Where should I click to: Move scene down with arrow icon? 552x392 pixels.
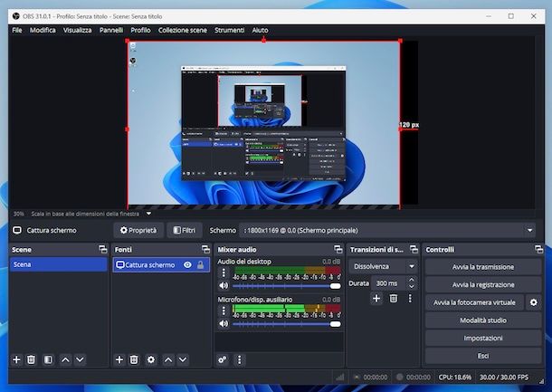coord(80,359)
